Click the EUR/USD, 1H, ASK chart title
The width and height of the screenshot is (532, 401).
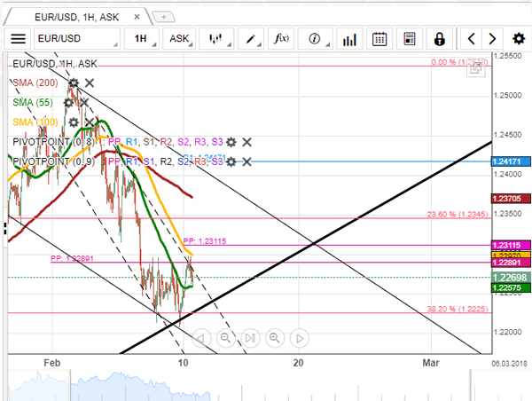tap(55, 64)
